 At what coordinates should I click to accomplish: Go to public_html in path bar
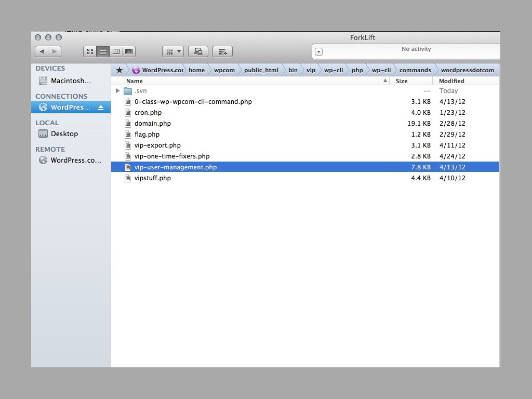click(x=261, y=70)
